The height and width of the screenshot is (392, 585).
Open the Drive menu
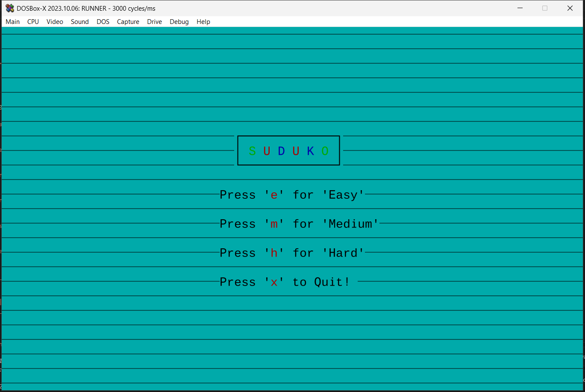154,22
